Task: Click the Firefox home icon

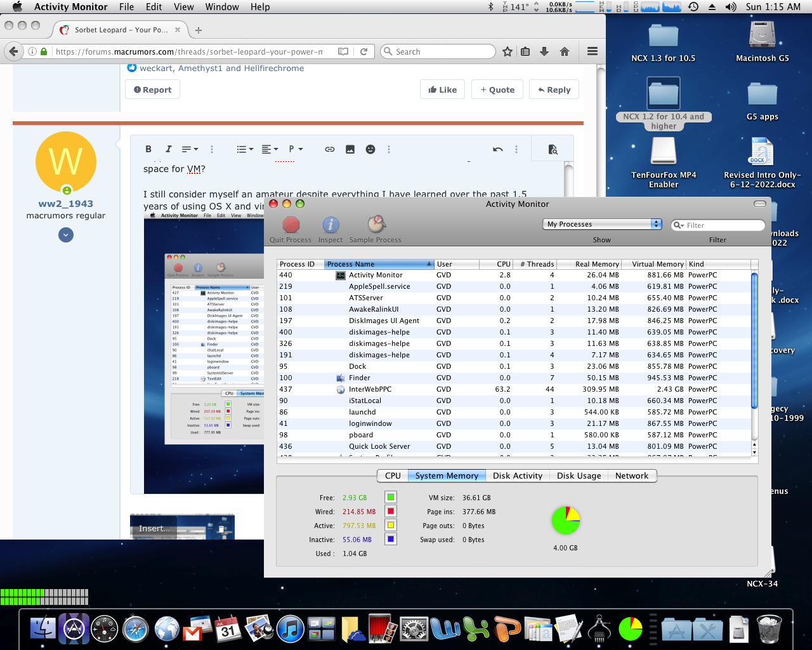Action: click(565, 51)
